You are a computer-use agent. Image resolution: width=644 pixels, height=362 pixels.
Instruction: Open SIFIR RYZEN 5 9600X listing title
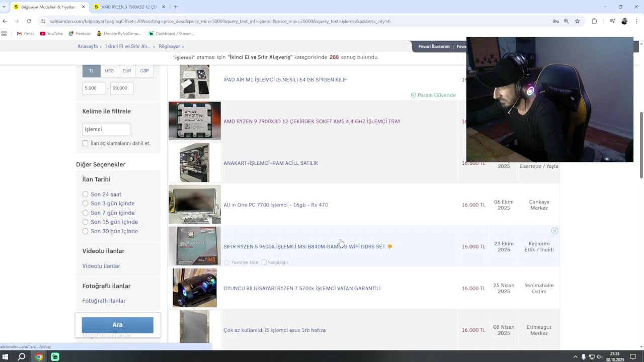tap(304, 246)
